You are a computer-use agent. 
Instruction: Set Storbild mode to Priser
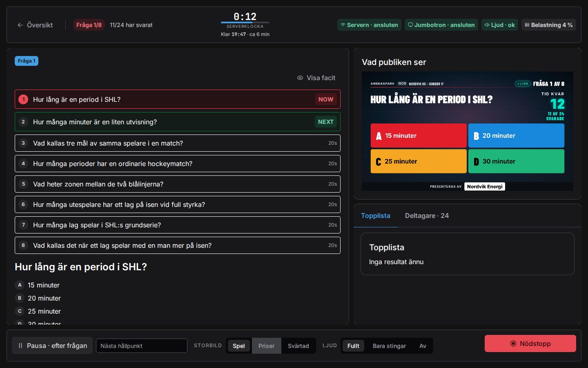(x=267, y=346)
